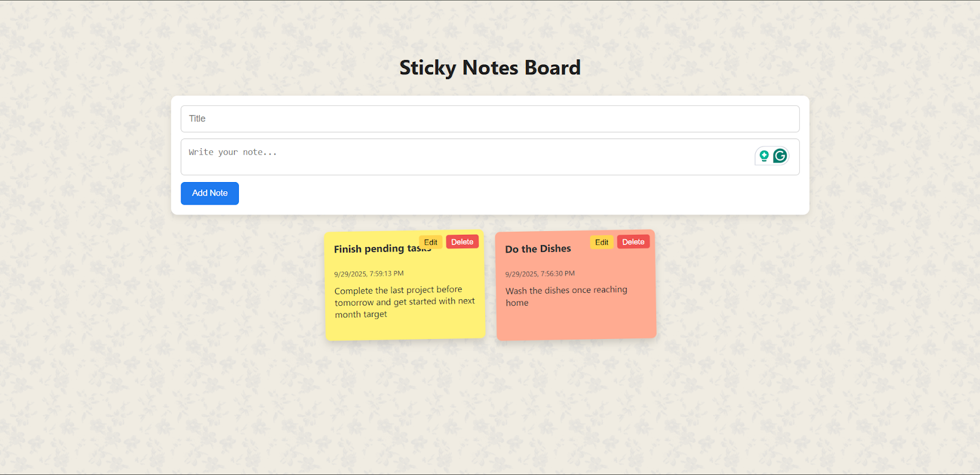
Task: Select the 'Finish pending tasks' note title
Action: (x=374, y=249)
